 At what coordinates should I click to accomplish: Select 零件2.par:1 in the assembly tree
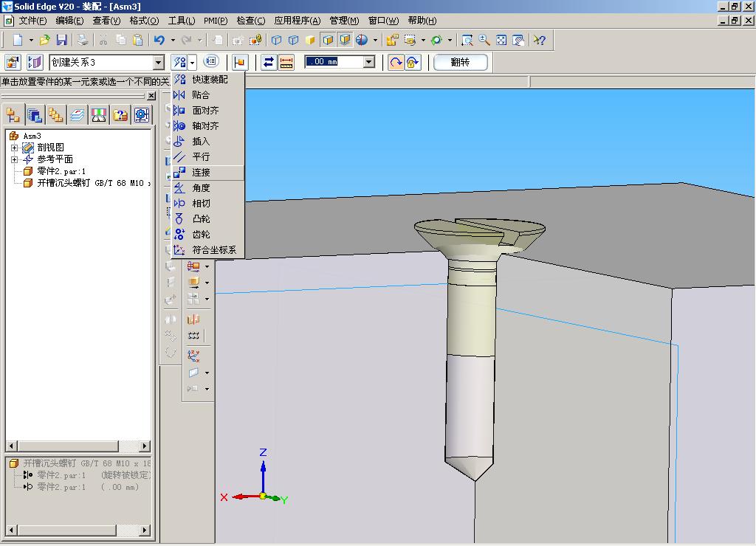(61, 171)
